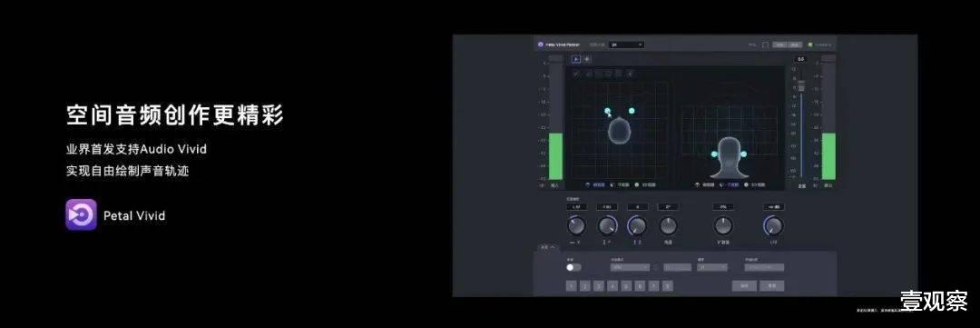Click the 0% field above spread knob
This screenshot has width=980, height=328.
(x=723, y=206)
